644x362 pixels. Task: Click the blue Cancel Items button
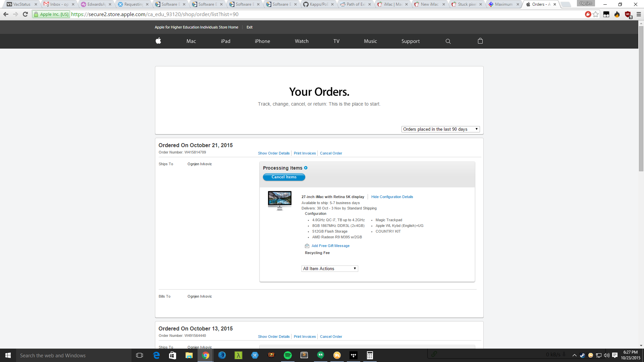coord(284,177)
